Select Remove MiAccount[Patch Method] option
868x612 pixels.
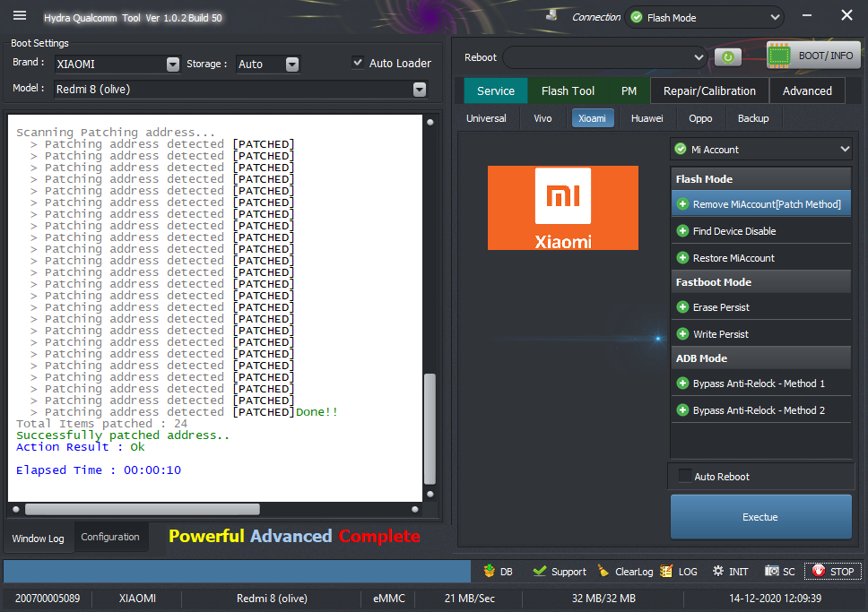tap(760, 204)
